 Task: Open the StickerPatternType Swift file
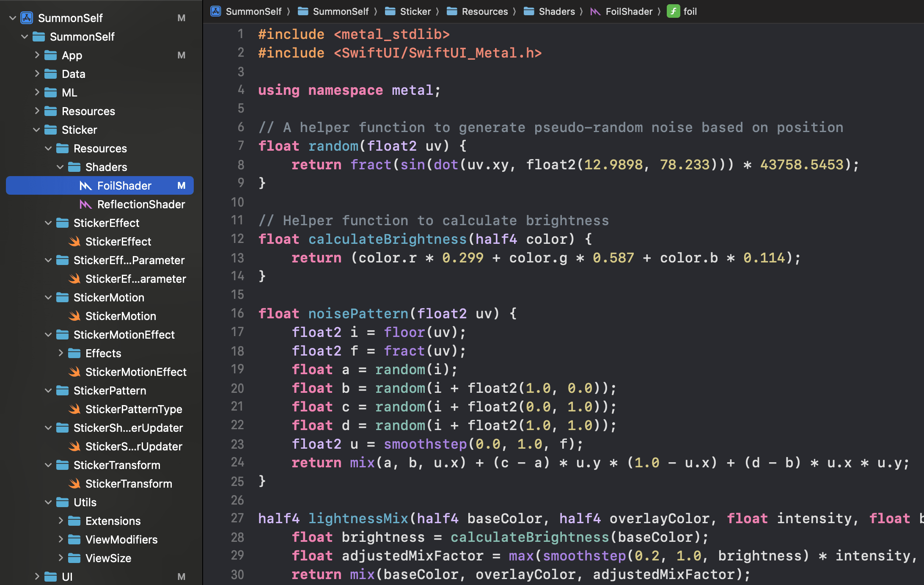point(133,409)
